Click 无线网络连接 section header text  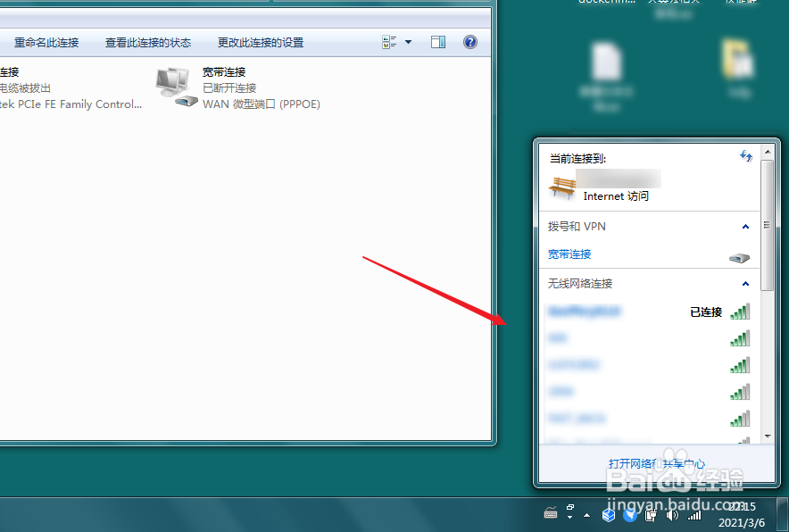point(579,284)
